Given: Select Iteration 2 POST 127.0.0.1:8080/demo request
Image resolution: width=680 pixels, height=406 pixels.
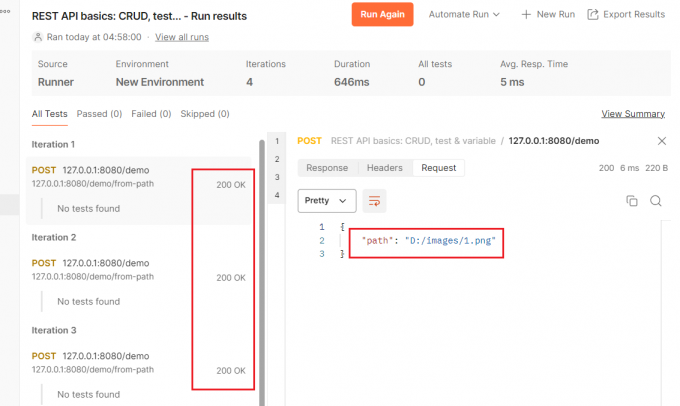Looking at the screenshot, I should (105, 263).
